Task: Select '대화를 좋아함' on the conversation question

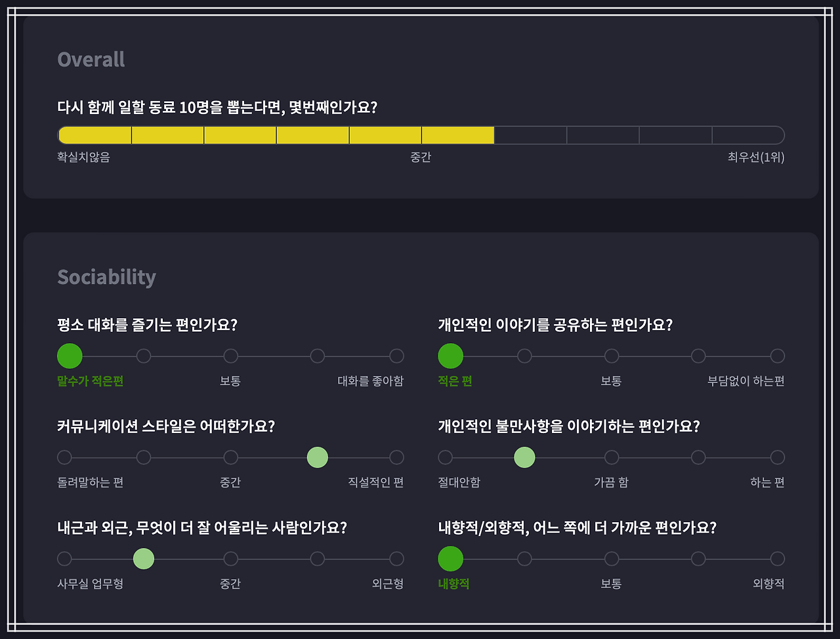Action: (x=396, y=355)
